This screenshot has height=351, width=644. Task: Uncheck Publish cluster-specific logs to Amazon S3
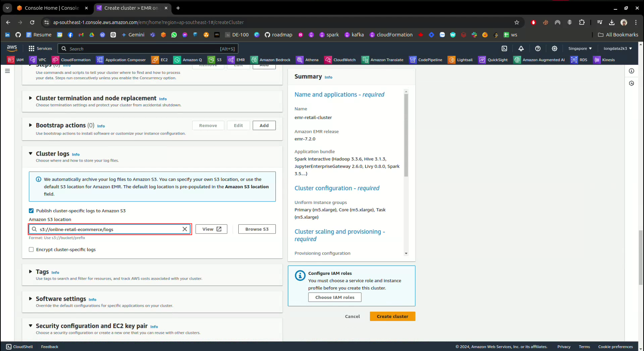click(x=31, y=211)
